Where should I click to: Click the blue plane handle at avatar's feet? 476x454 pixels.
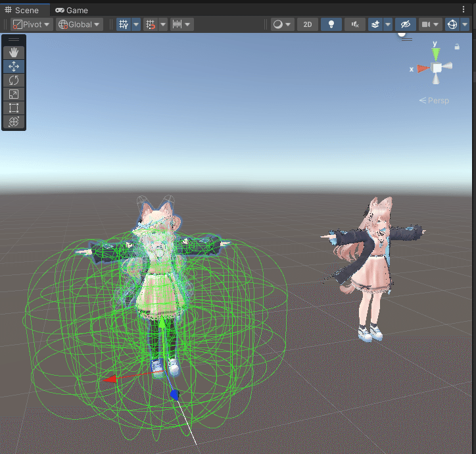(157, 365)
